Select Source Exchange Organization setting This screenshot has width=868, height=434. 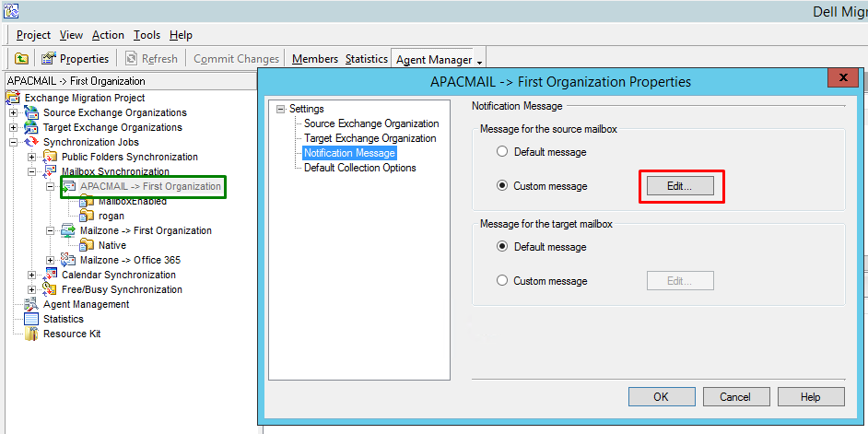click(x=371, y=123)
